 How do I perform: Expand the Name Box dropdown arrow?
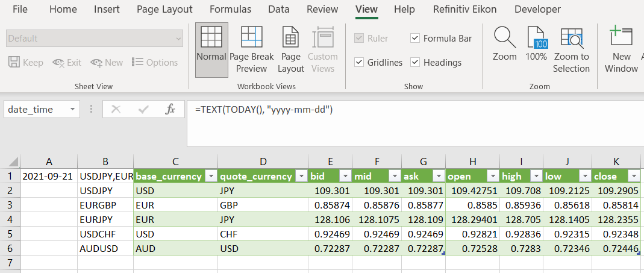click(73, 109)
